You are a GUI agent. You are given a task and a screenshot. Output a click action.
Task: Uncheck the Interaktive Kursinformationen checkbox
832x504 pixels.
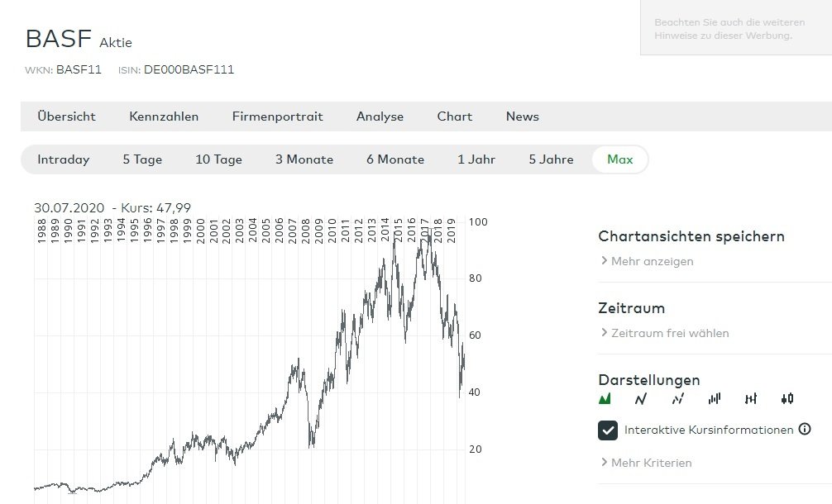(608, 430)
